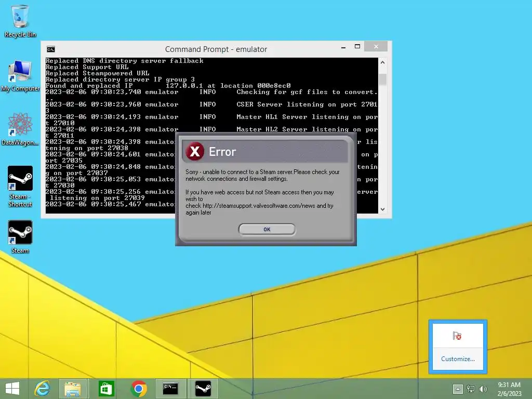Click the steamsupport.valvesoftware.com/news URL text
This screenshot has width=532, height=399.
pyautogui.click(x=260, y=206)
